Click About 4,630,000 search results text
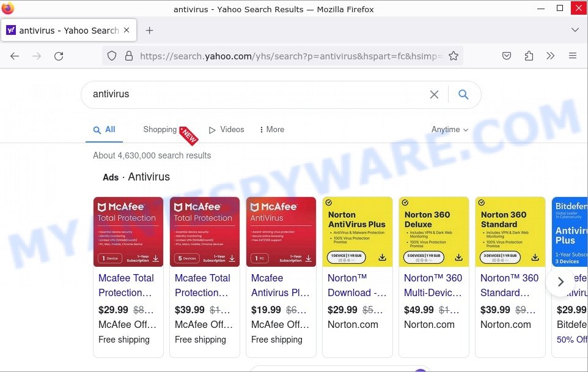 (x=152, y=155)
